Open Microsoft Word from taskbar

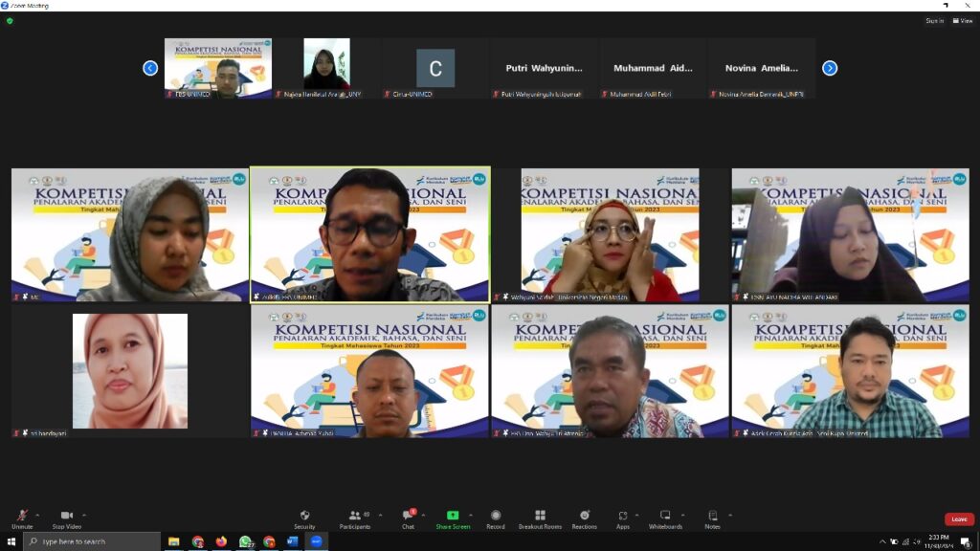click(x=293, y=541)
